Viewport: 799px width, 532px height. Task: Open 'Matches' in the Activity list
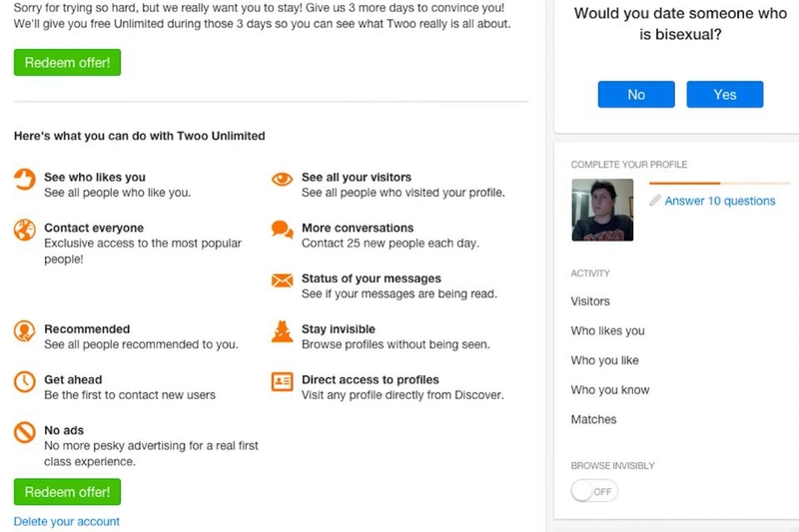click(593, 419)
